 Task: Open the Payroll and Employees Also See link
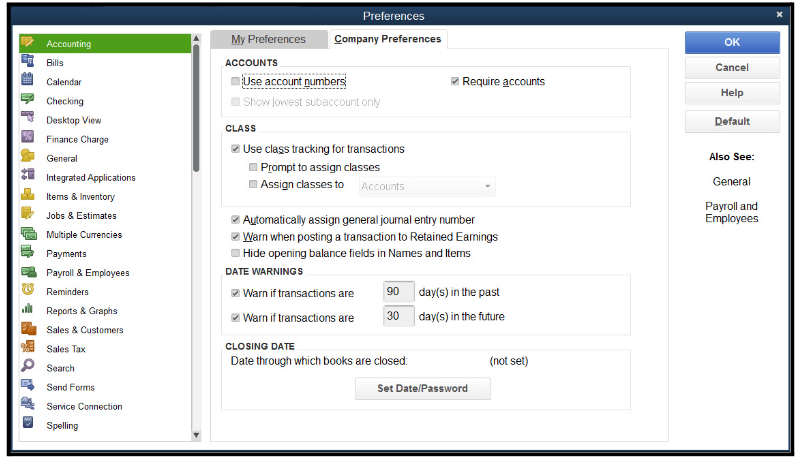pos(731,212)
